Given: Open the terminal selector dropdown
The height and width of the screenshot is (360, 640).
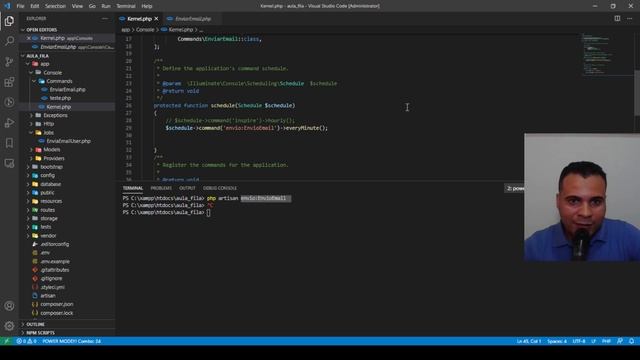Looking at the screenshot, I should click(515, 188).
